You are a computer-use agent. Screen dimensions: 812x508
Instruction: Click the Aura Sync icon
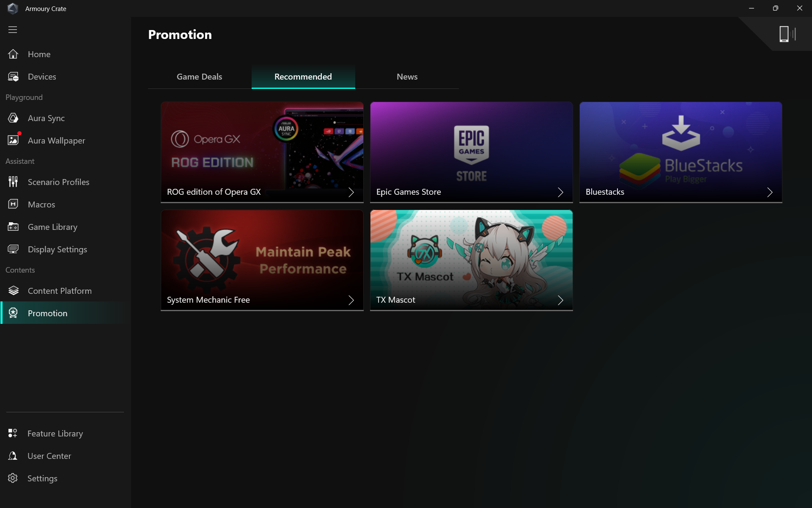click(13, 118)
